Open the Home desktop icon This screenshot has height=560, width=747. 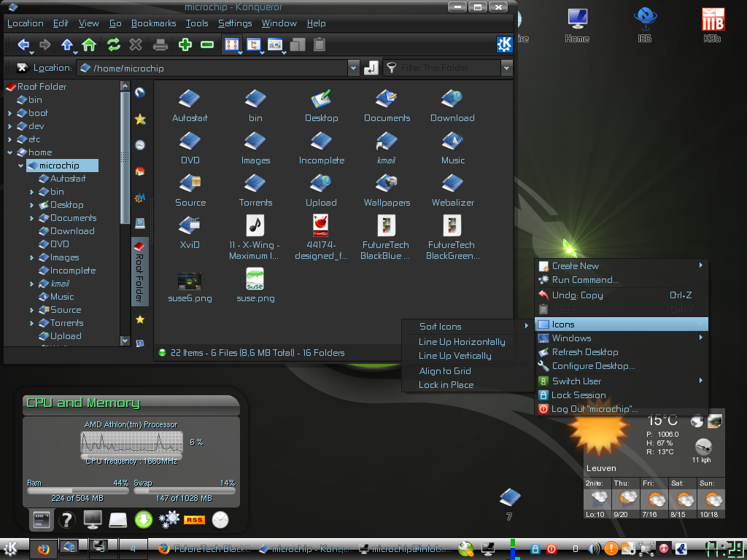578,25
